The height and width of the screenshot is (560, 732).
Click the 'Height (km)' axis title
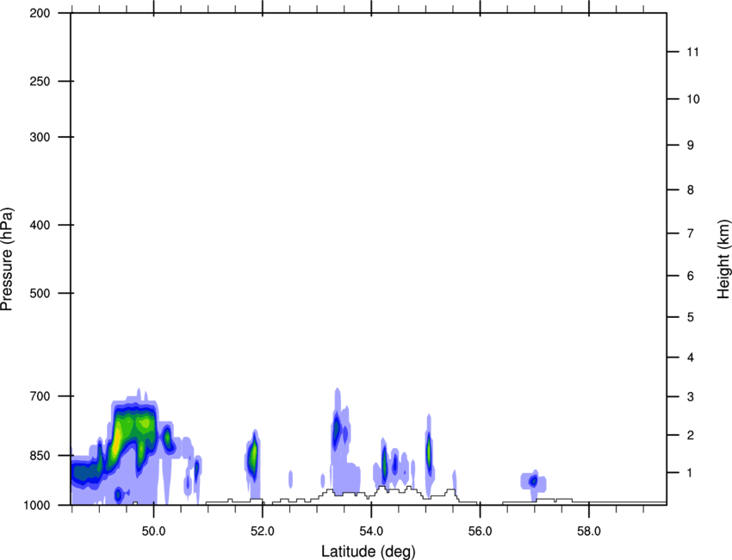click(723, 259)
